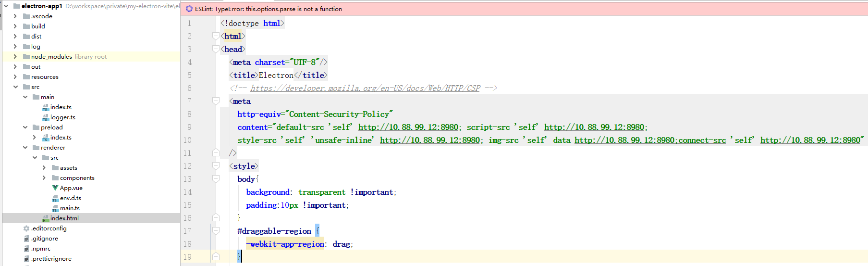Select the node_modules folder icon
The image size is (868, 266).
pyautogui.click(x=26, y=57)
